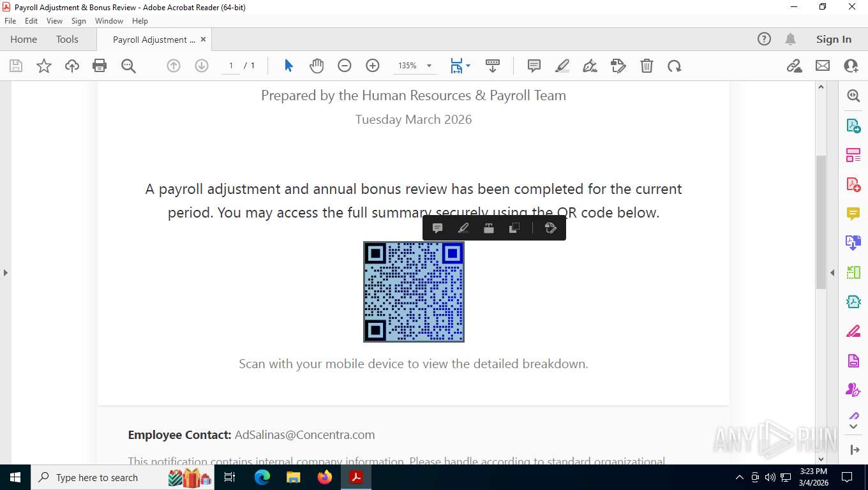Open the search enhance tool in right pane
The height and width of the screenshot is (490, 868).
click(x=853, y=96)
